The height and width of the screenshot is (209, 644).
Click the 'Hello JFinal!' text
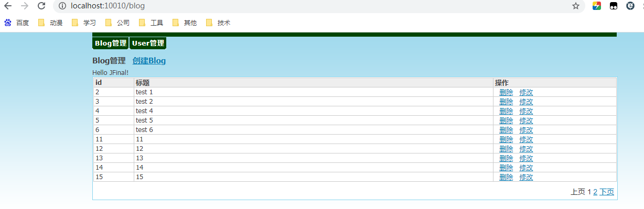[x=110, y=72]
